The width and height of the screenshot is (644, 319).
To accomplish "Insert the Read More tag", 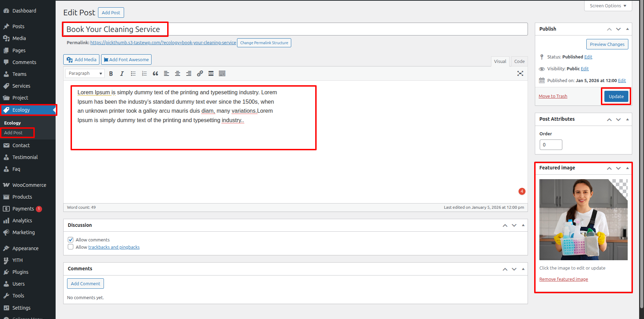I will pos(211,73).
